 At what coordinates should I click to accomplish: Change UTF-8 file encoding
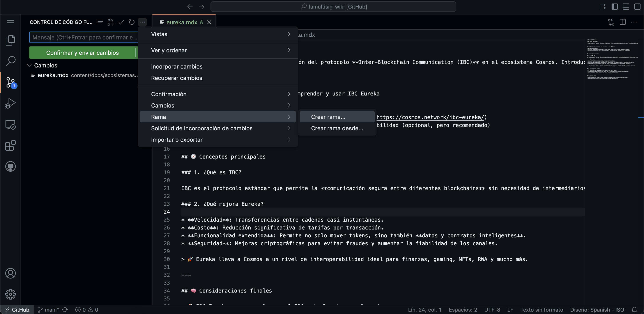492,309
